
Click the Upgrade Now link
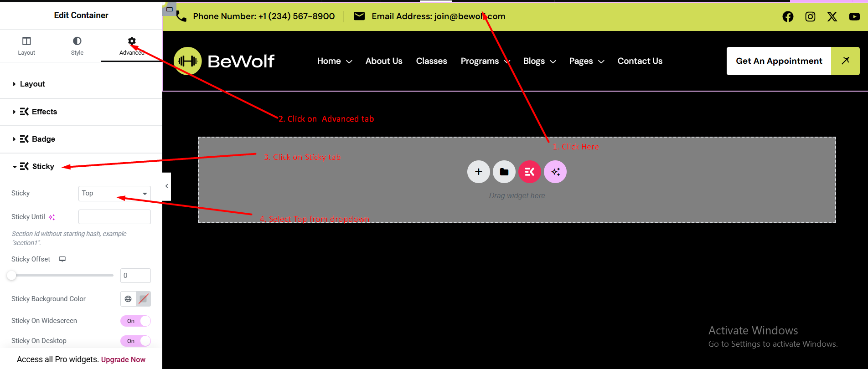click(123, 359)
